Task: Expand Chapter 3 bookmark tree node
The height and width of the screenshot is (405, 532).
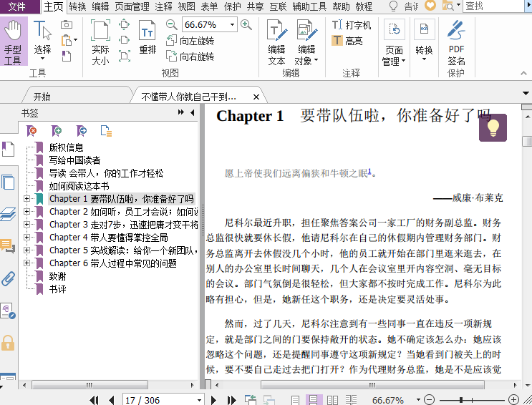Action: (26, 224)
